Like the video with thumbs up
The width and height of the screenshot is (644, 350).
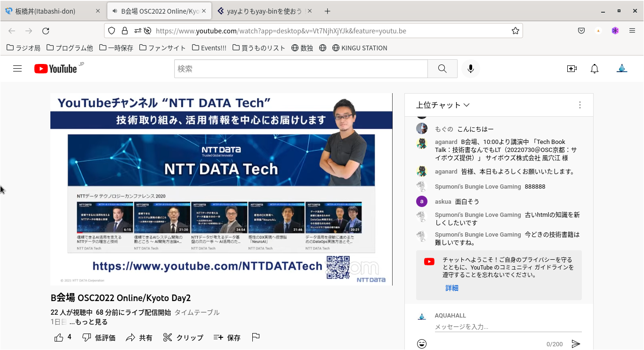tap(59, 337)
